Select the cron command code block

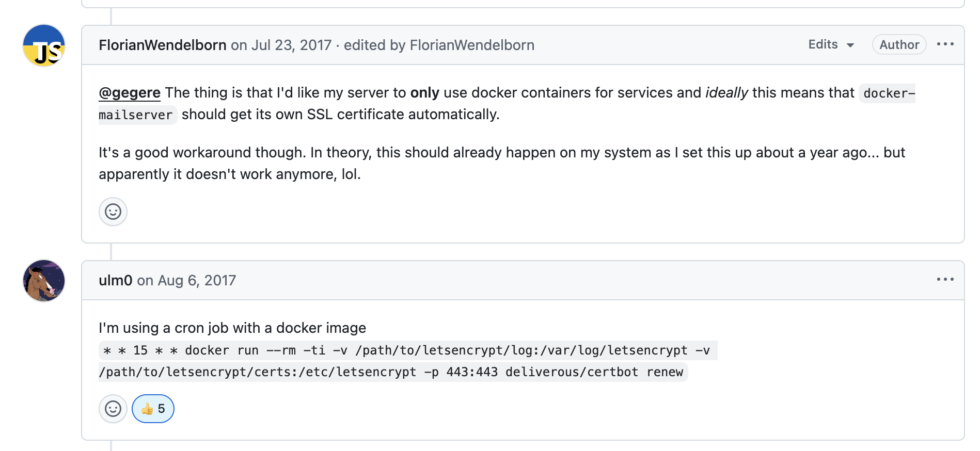pyautogui.click(x=392, y=361)
